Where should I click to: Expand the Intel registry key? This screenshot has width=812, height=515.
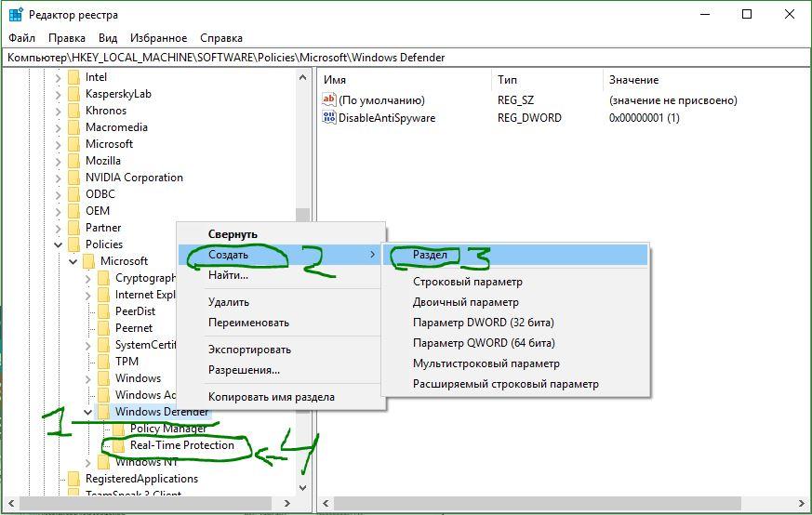(58, 78)
